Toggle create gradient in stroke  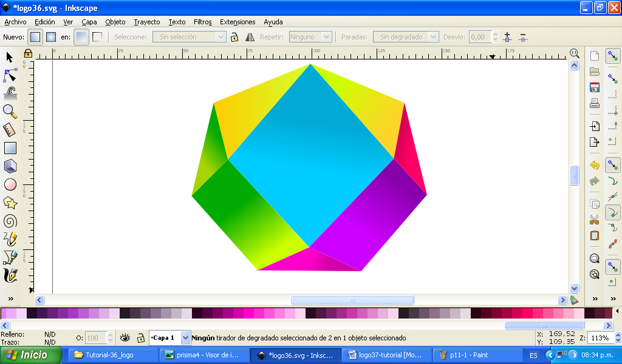coord(97,37)
